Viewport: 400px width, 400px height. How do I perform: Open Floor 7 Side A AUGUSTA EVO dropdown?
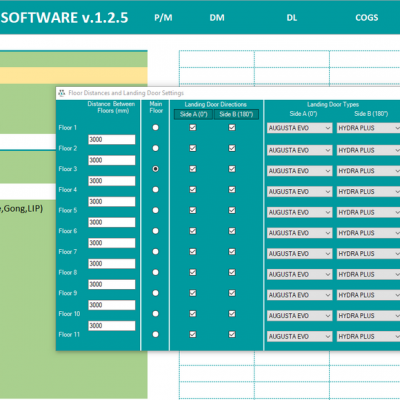pyautogui.click(x=300, y=254)
